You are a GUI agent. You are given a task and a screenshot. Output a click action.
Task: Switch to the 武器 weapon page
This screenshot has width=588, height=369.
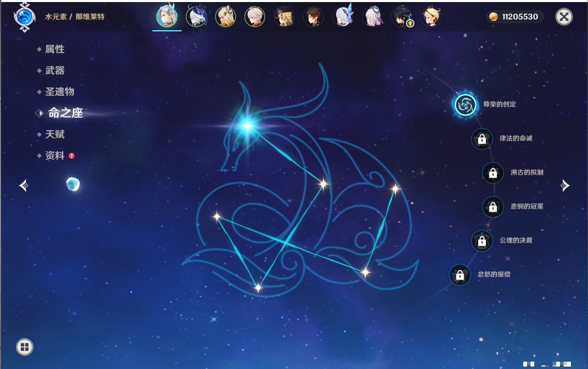[x=55, y=71]
